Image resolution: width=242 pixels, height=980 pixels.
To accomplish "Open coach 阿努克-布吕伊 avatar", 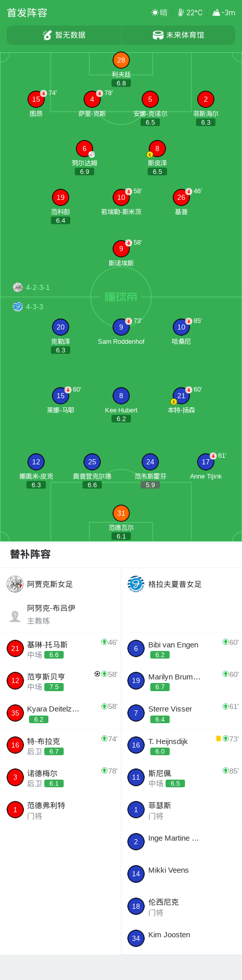I will pos(15,616).
